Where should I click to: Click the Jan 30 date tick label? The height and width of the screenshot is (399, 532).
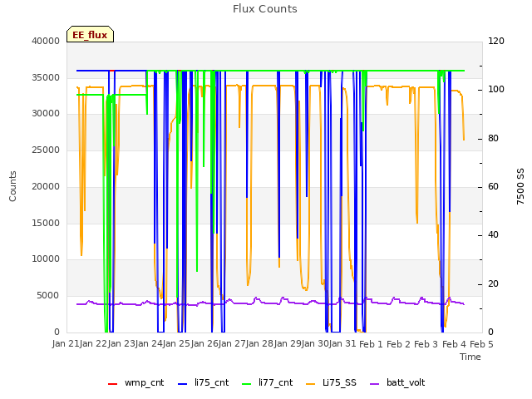click(316, 343)
